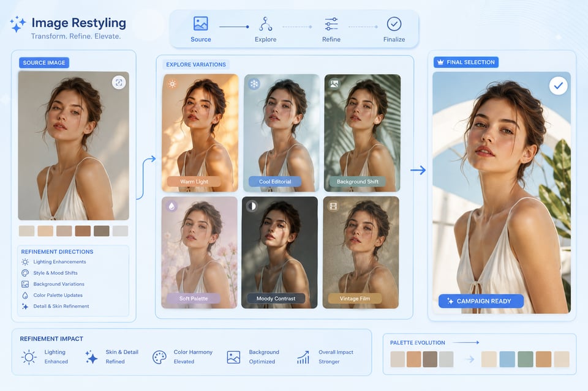Screen dimensions: 588x391
Task: Click the sparkle logo beside Image Restyling
Action: pos(18,24)
